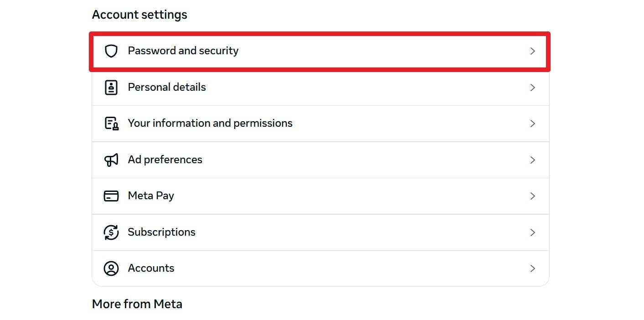Expand the Meta Pay settings
Viewport: 644px width, 320px height.
pyautogui.click(x=532, y=196)
